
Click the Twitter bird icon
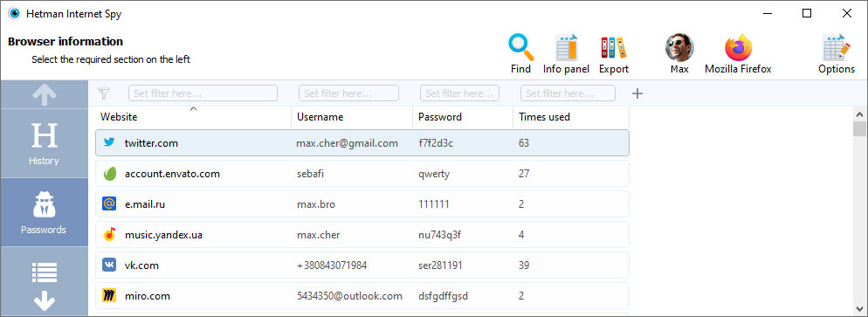109,142
